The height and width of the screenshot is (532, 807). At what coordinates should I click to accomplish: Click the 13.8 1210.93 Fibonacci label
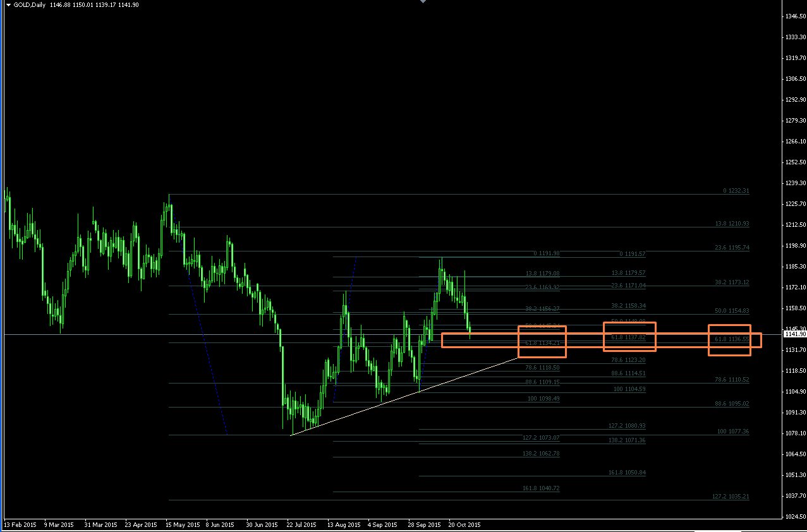(x=732, y=224)
